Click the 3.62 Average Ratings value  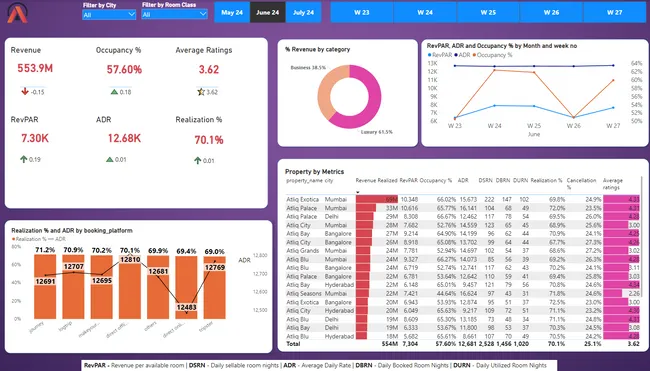[x=209, y=70]
